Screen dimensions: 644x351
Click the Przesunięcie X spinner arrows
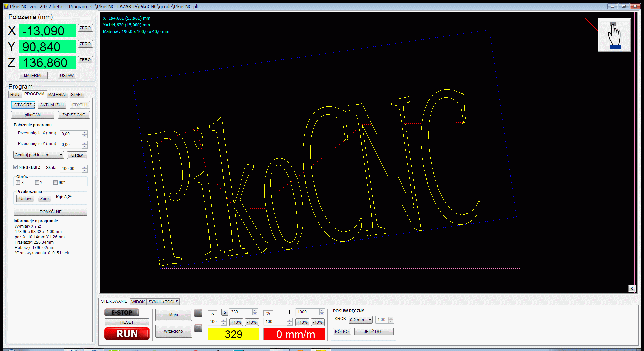coord(85,134)
